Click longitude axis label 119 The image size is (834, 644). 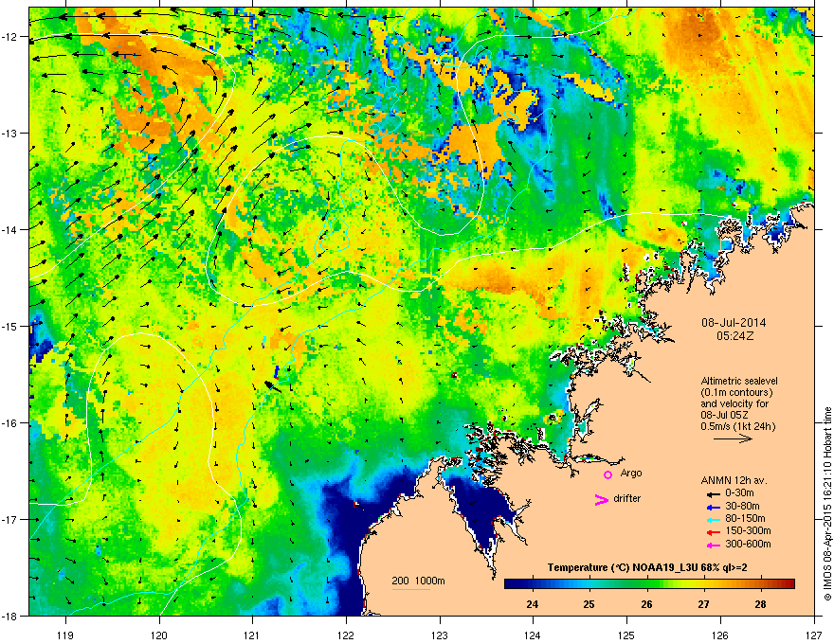point(65,635)
